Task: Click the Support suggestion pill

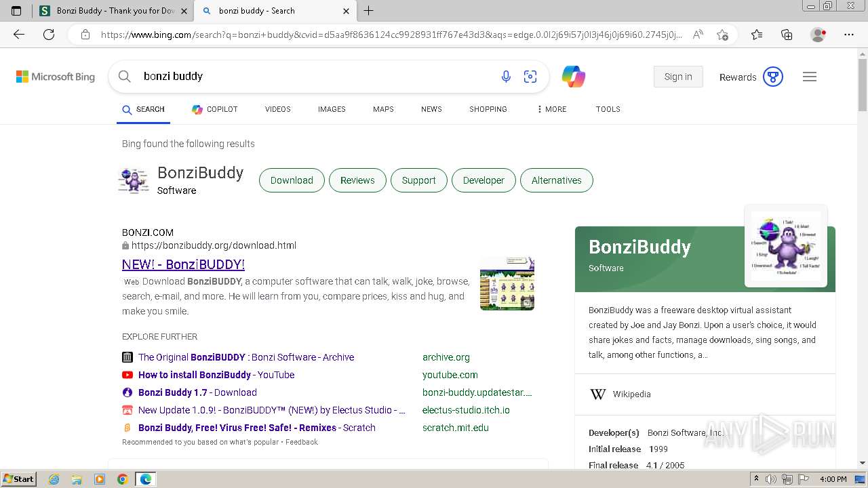Action: coord(418,180)
